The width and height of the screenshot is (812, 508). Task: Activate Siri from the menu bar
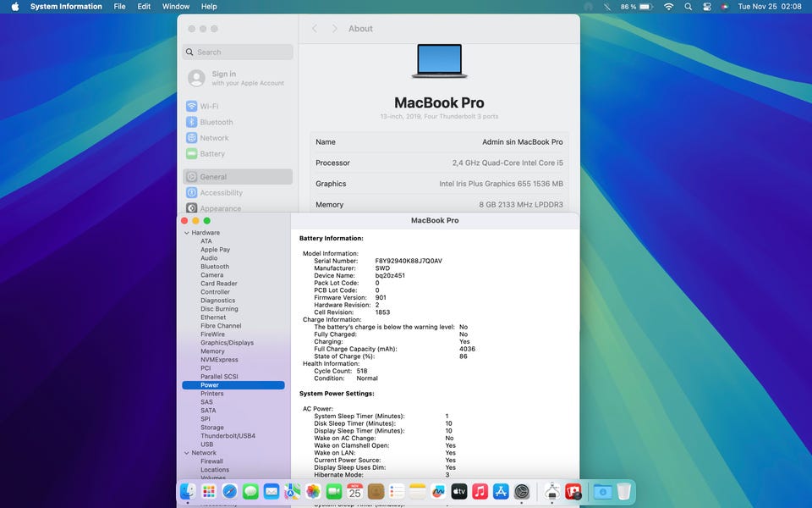(725, 7)
